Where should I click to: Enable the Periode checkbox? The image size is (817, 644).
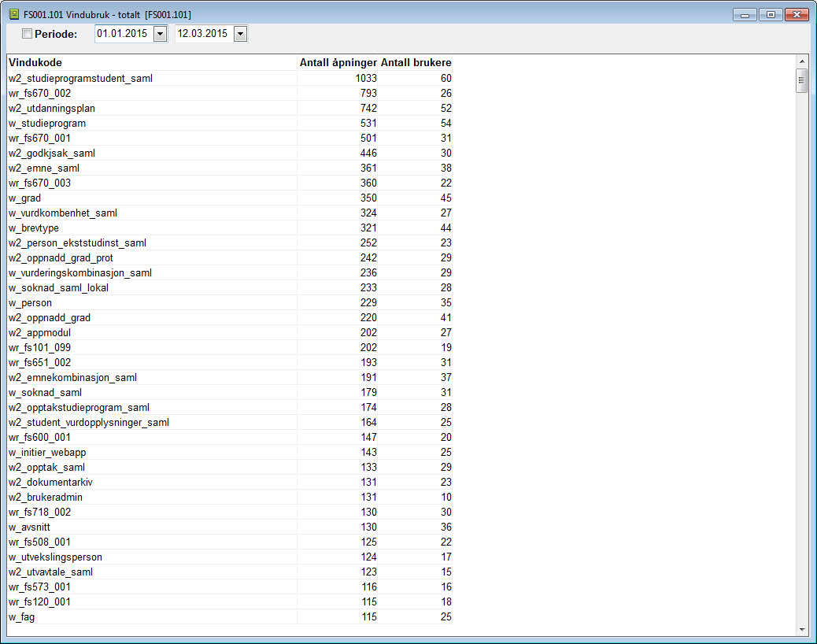27,34
